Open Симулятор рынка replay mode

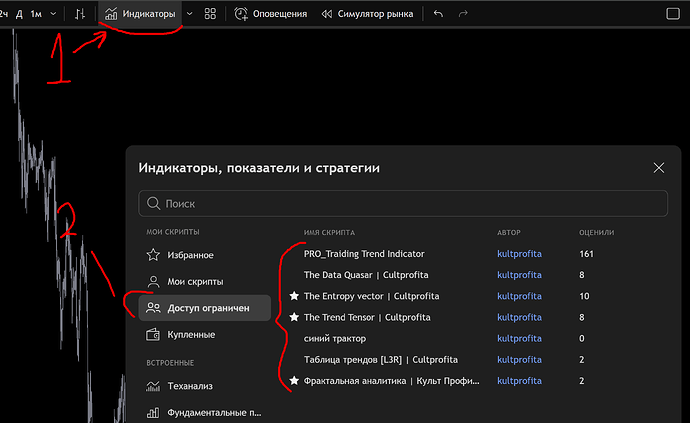point(364,14)
